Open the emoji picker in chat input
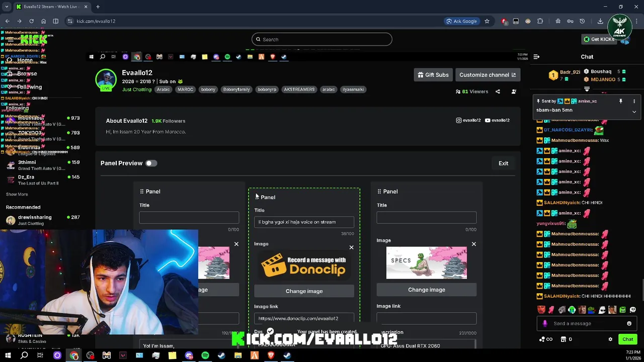Image resolution: width=644 pixels, height=362 pixels. (629, 323)
